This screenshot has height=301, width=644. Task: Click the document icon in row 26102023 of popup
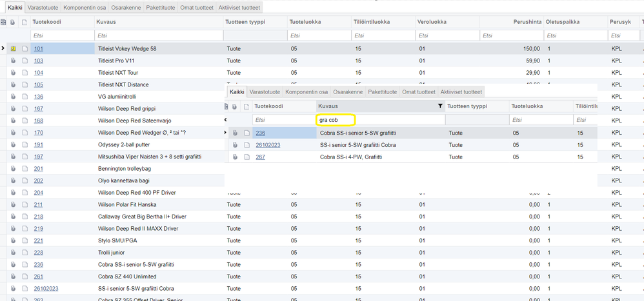[247, 145]
